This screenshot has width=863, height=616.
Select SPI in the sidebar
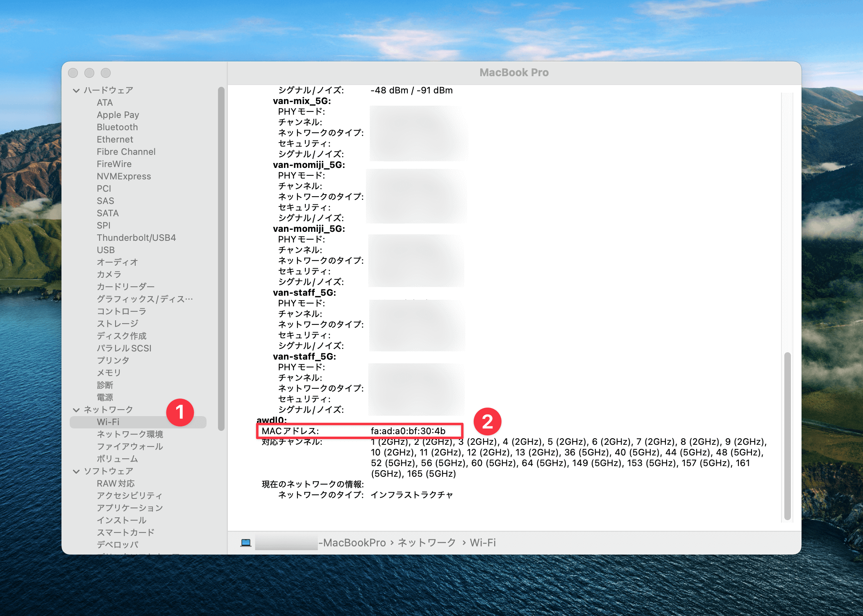coord(104,226)
